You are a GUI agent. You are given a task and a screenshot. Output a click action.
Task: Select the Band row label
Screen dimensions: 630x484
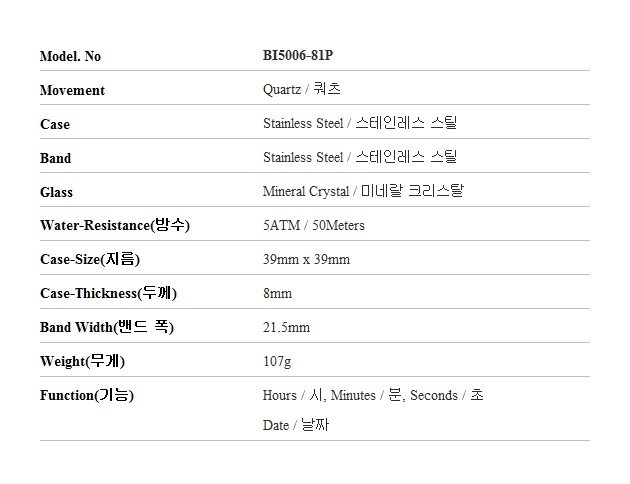point(56,158)
